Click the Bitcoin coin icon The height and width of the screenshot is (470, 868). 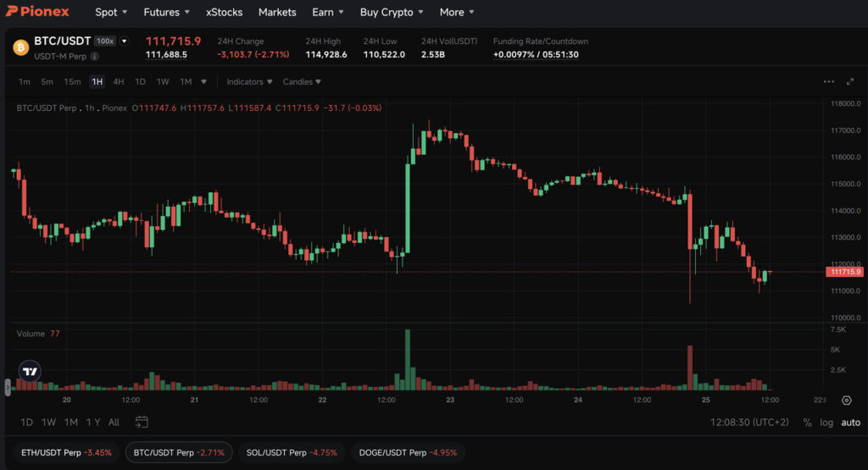[21, 47]
